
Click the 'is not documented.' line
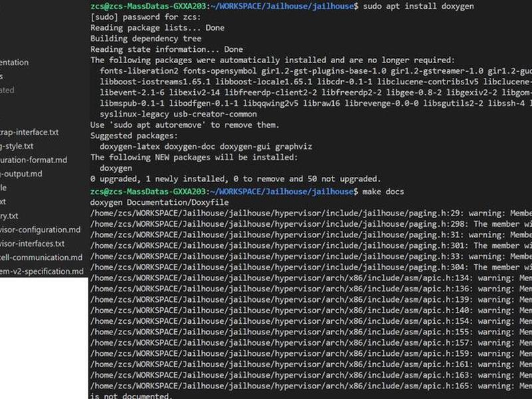(132, 396)
